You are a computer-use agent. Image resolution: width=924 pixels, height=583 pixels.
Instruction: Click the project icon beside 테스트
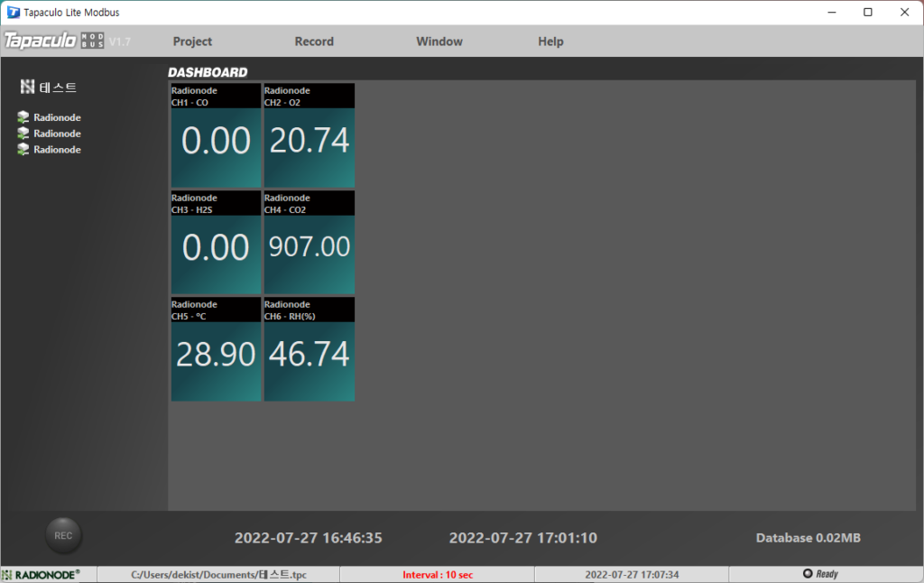[27, 88]
